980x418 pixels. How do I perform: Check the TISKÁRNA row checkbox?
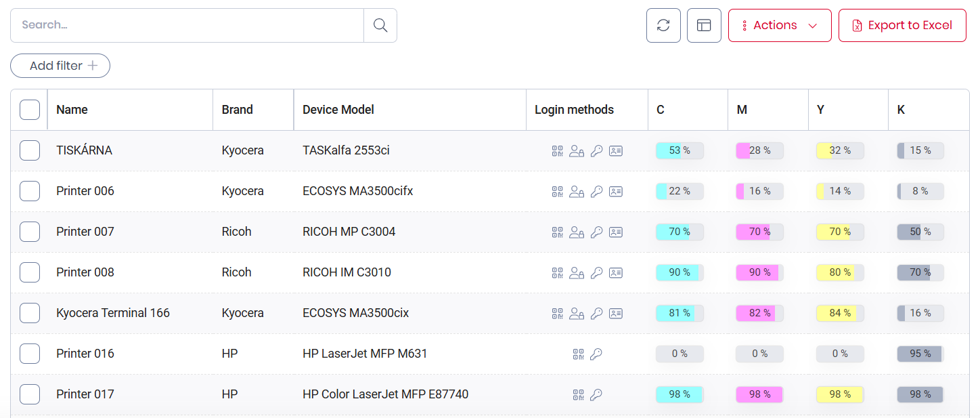(30, 150)
